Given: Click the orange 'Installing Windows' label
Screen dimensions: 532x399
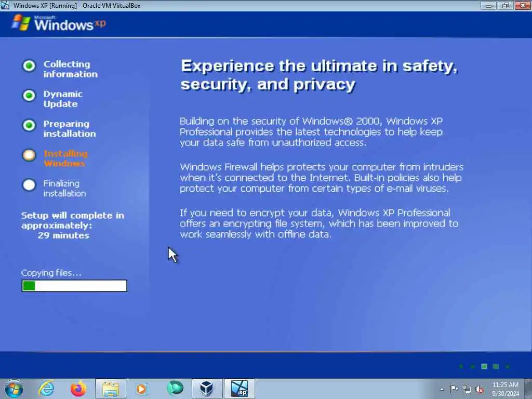Looking at the screenshot, I should tap(65, 158).
